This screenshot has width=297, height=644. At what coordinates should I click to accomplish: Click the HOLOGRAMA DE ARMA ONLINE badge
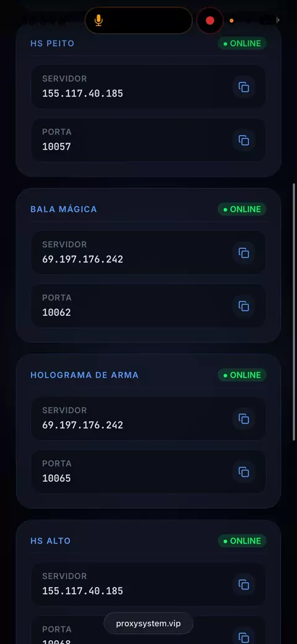click(x=242, y=375)
